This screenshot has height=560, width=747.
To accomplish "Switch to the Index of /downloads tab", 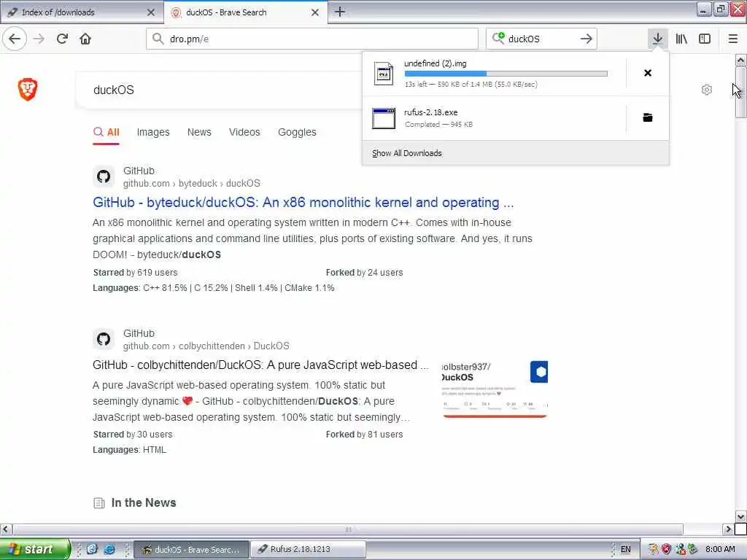I will [82, 12].
